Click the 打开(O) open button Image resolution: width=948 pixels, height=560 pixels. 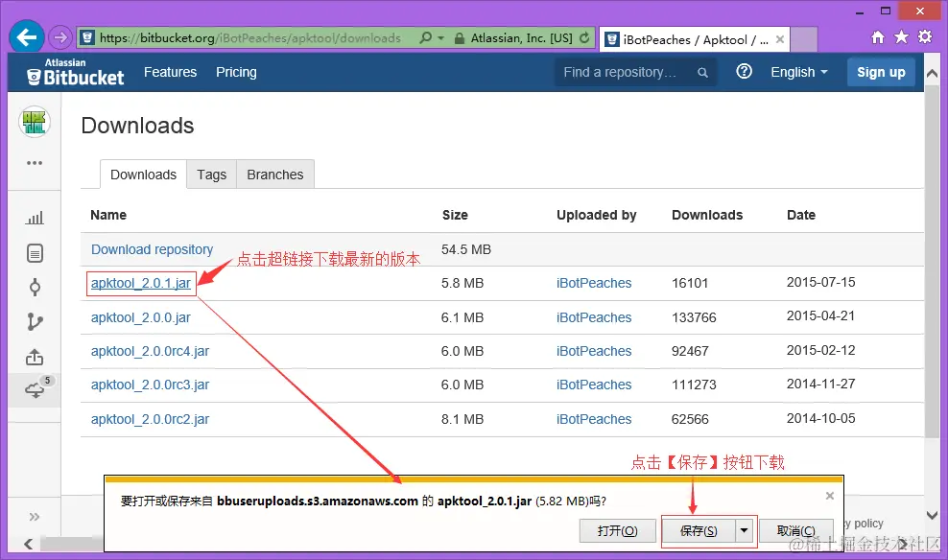click(617, 531)
